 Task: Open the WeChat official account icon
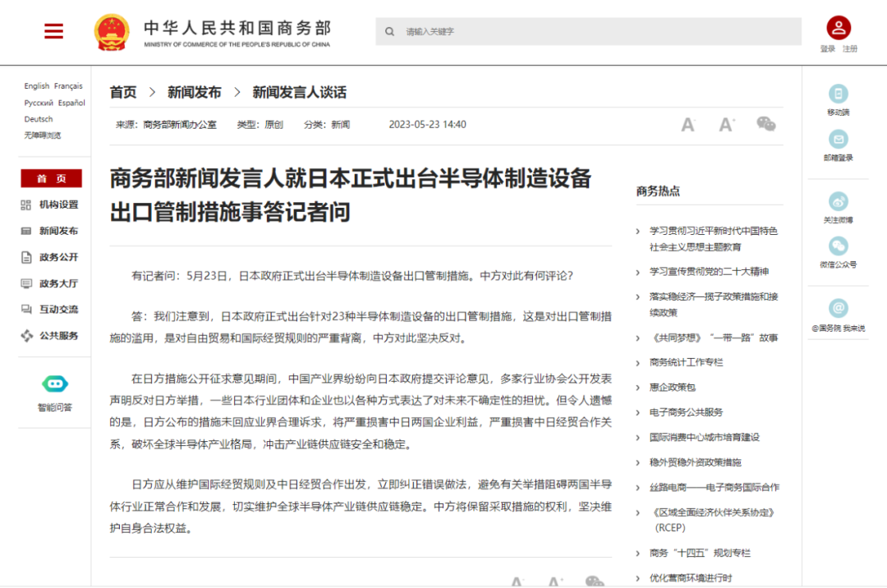point(838,246)
